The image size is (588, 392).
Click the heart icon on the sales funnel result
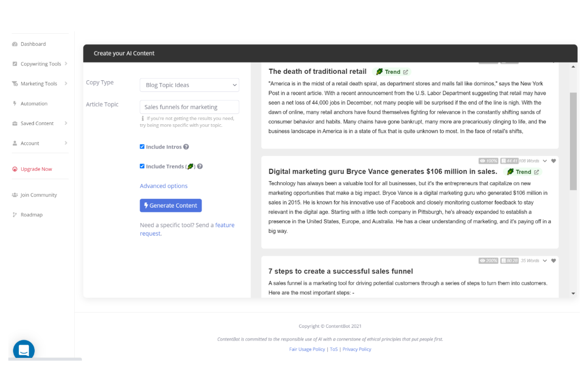point(554,261)
